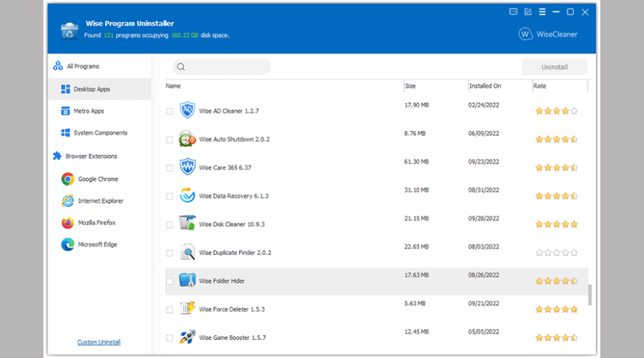Click the Microsoft Edge icon in sidebar
This screenshot has width=644, height=358.
68,245
